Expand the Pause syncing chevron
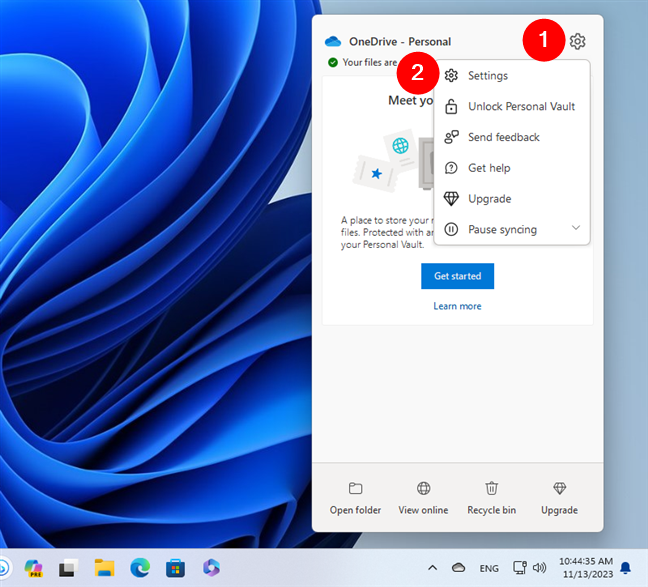This screenshot has width=648, height=587. pos(576,228)
